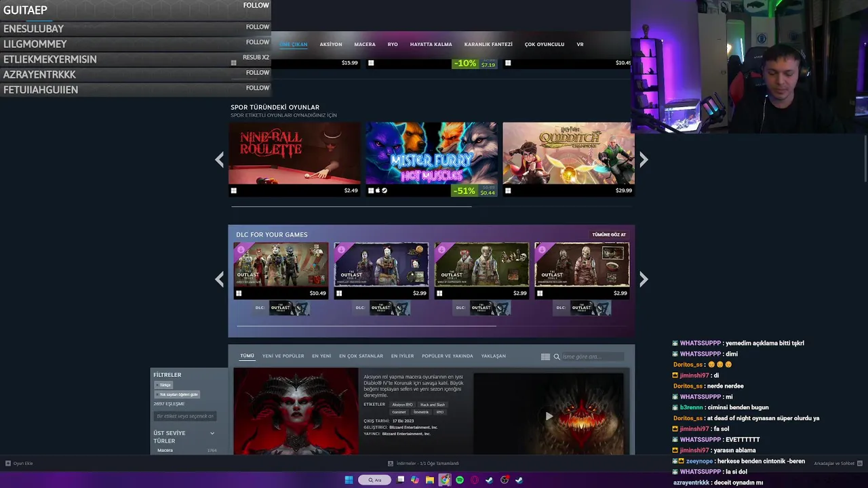Viewport: 868px width, 488px height.
Task: Open the Karanlık Fantezi category tab
Action: [488, 44]
